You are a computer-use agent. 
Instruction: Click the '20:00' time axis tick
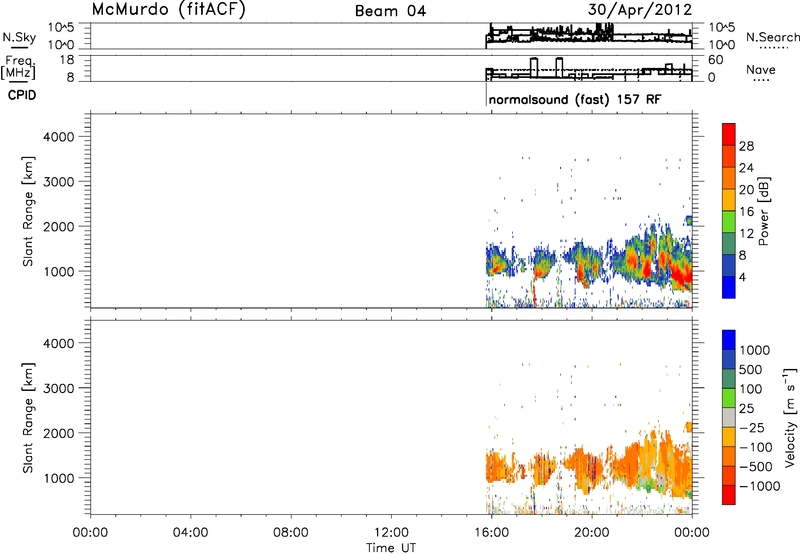click(x=592, y=533)
